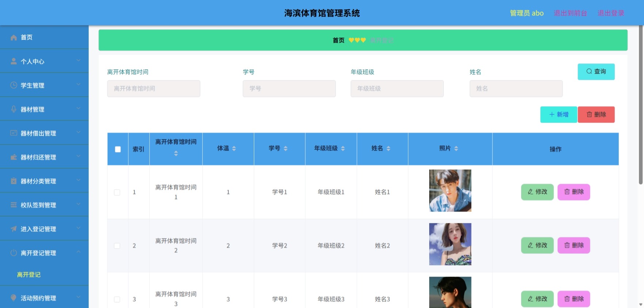Focus the 离开体育馆时间 search field
The height and width of the screenshot is (308, 644).
(154, 89)
